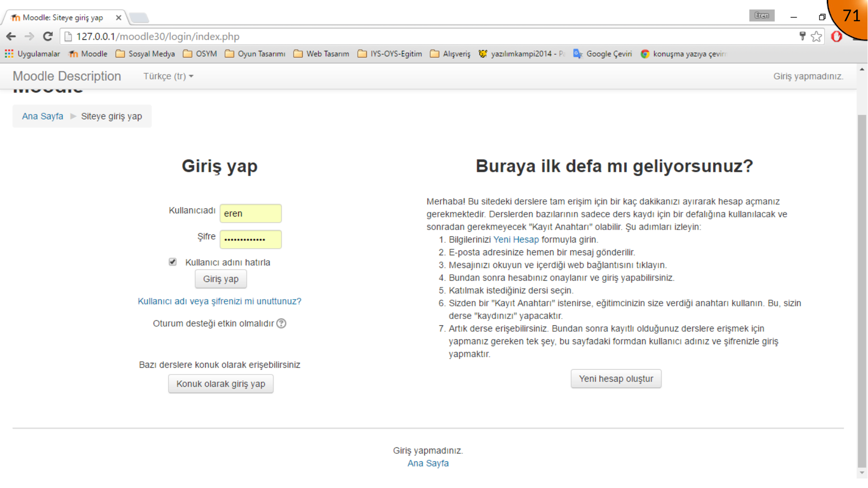Minimize the browser window

coord(793,17)
